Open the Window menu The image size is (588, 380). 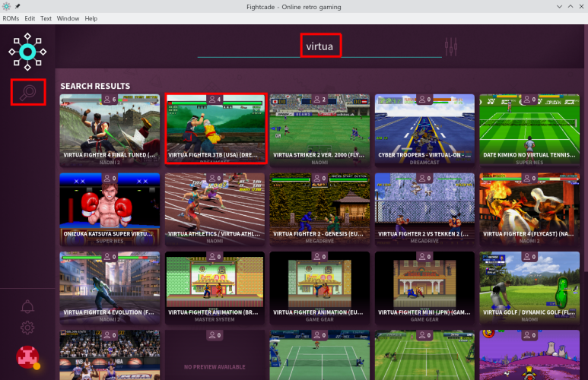click(68, 18)
